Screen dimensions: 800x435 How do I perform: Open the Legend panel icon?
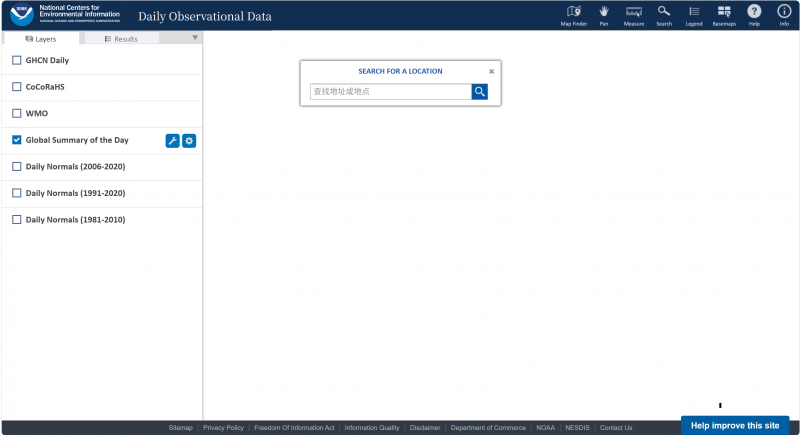pos(693,13)
